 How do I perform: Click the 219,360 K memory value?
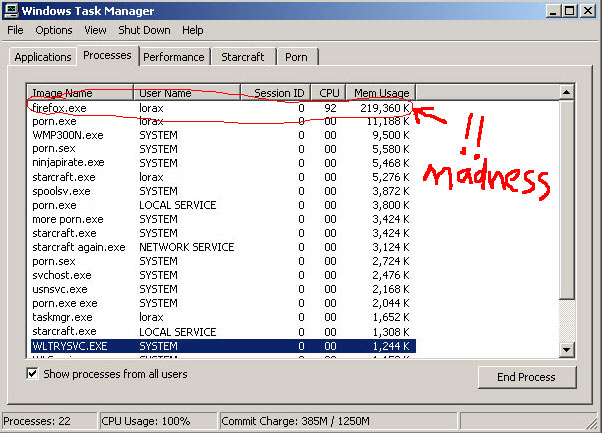385,108
